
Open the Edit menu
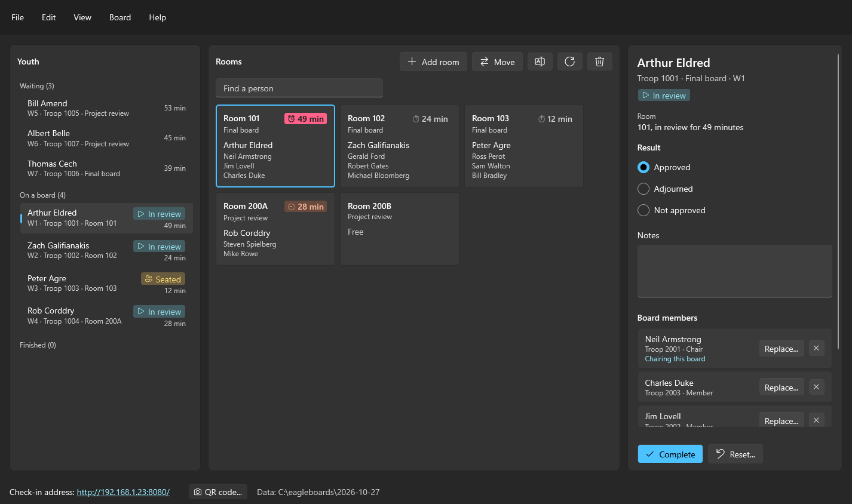(x=49, y=17)
